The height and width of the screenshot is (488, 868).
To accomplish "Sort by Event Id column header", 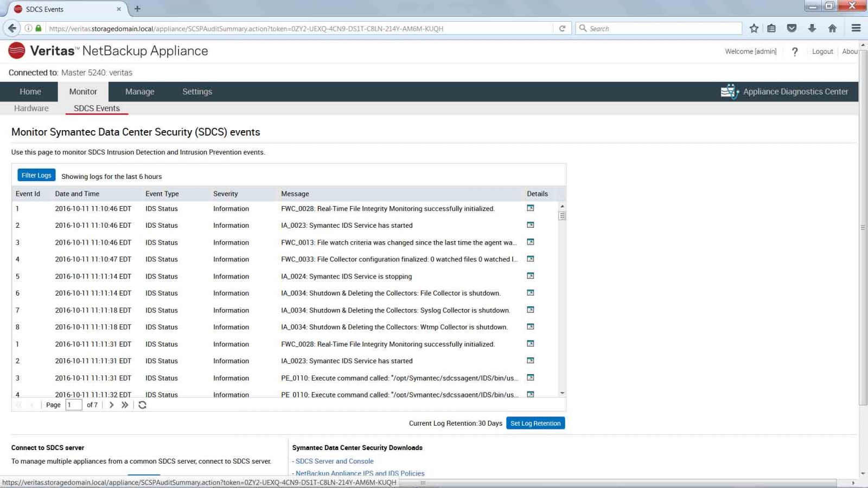I will pyautogui.click(x=28, y=194).
